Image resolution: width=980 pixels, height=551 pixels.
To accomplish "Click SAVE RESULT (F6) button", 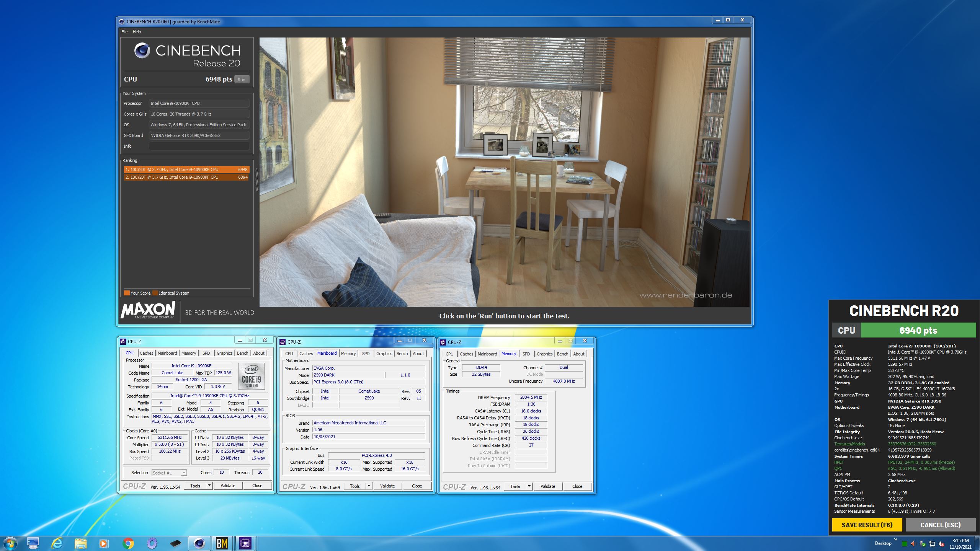I will tap(867, 525).
